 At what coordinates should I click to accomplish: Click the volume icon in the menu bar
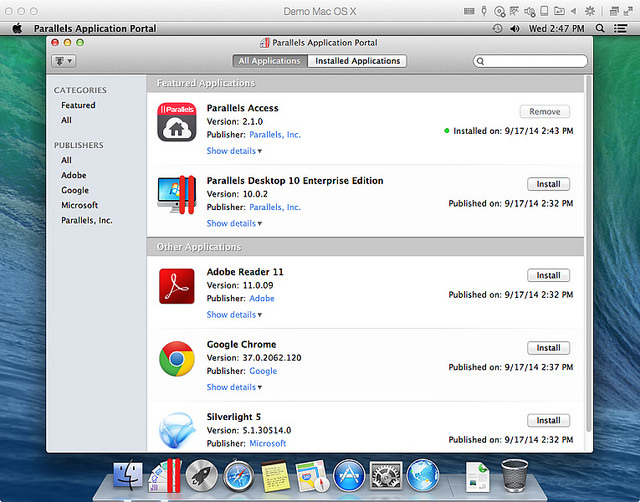(x=515, y=29)
